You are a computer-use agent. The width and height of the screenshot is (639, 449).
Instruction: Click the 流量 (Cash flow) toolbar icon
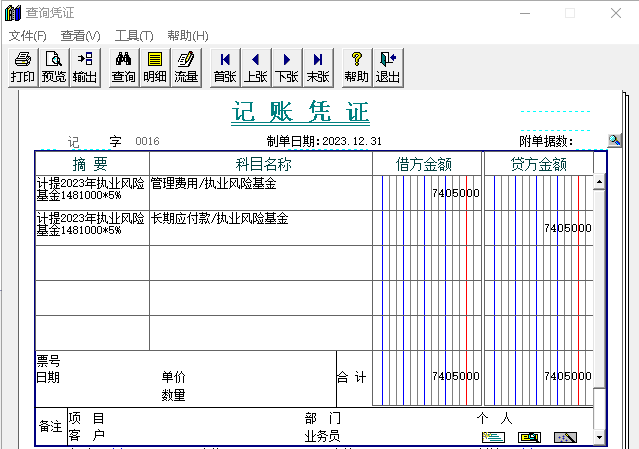point(186,67)
